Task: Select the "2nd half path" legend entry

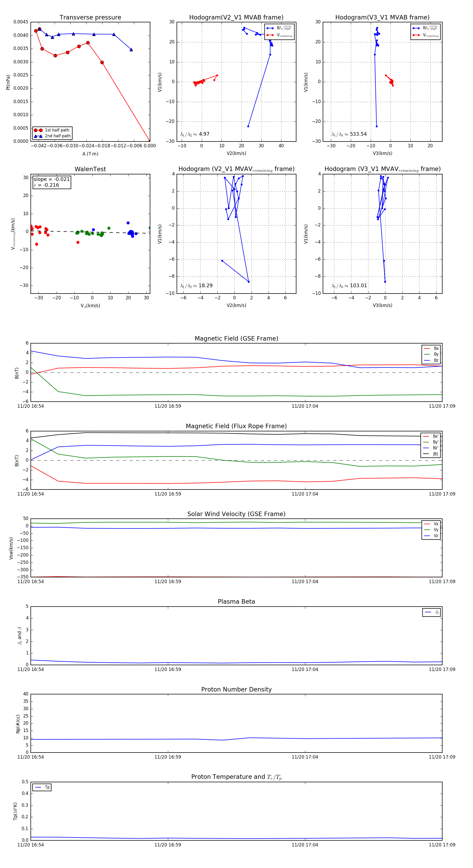Action: pos(52,136)
